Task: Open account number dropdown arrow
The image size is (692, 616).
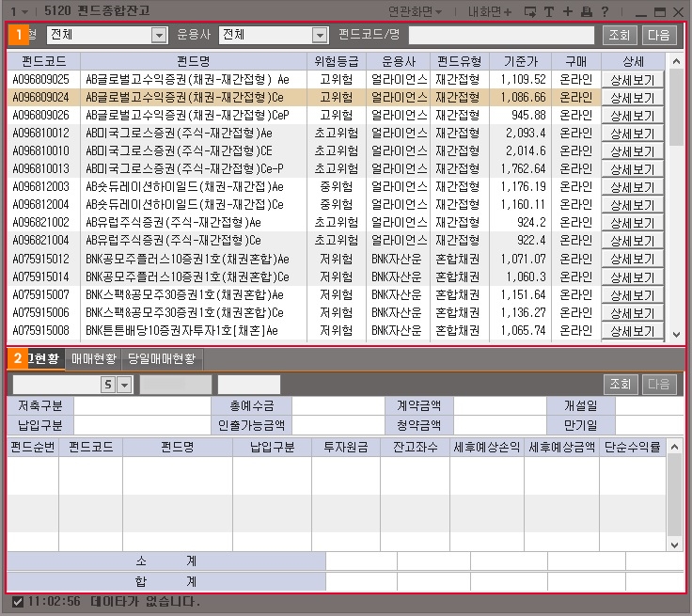Action: 125,385
